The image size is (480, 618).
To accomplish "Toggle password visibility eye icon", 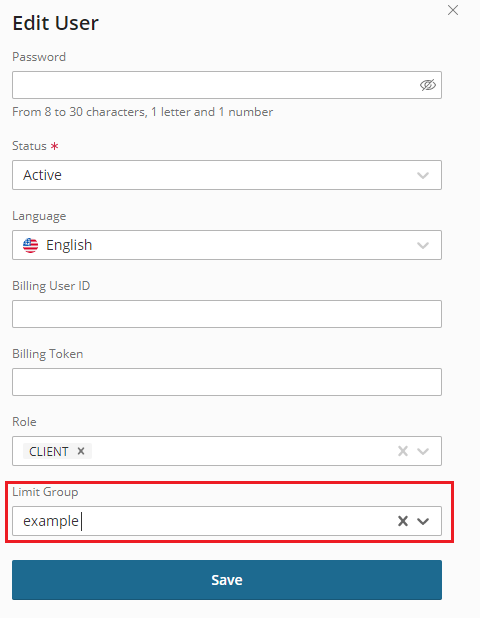I will coord(428,85).
